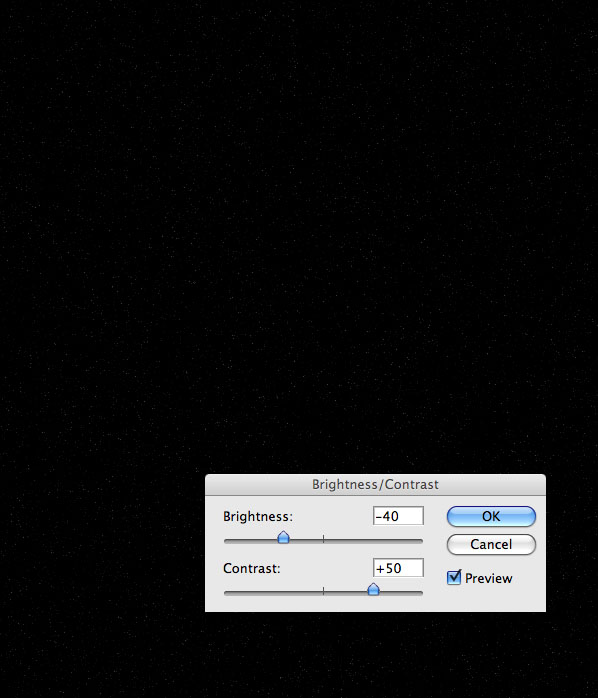This screenshot has width=598, height=698.
Task: Cancel the Brightness/Contrast dialog
Action: [491, 544]
